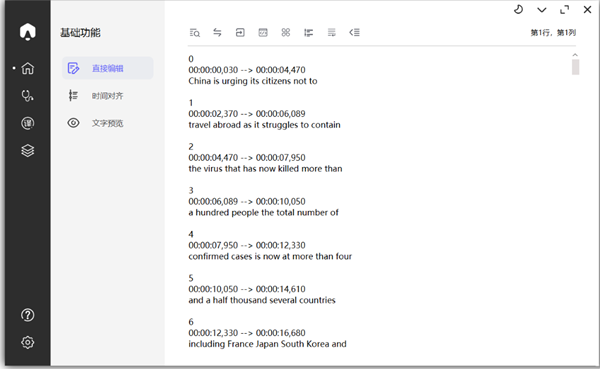600x369 pixels.
Task: Click the word wrap lines icon
Action: click(331, 33)
